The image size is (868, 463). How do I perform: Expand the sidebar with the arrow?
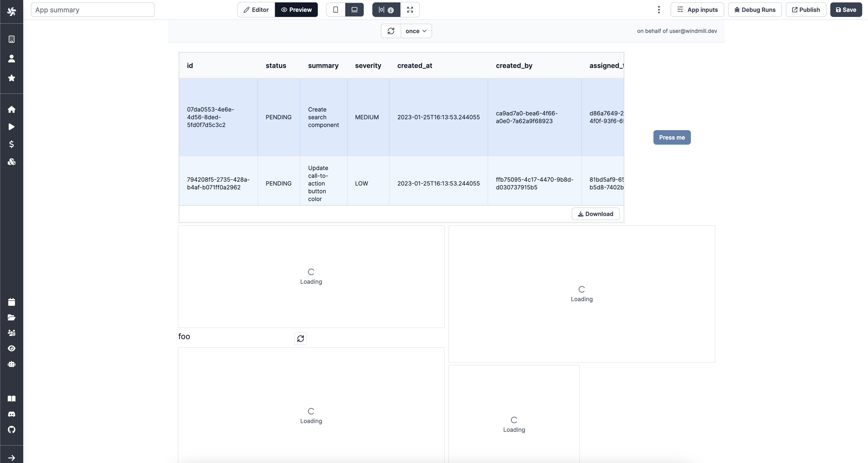click(x=11, y=458)
